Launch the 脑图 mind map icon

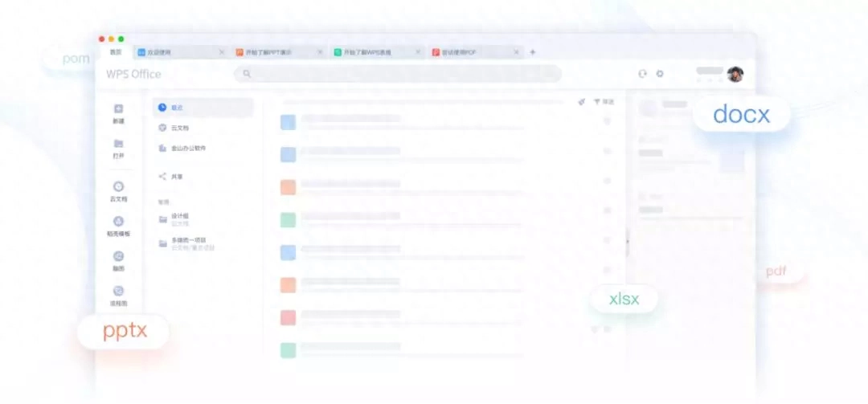[x=118, y=256]
